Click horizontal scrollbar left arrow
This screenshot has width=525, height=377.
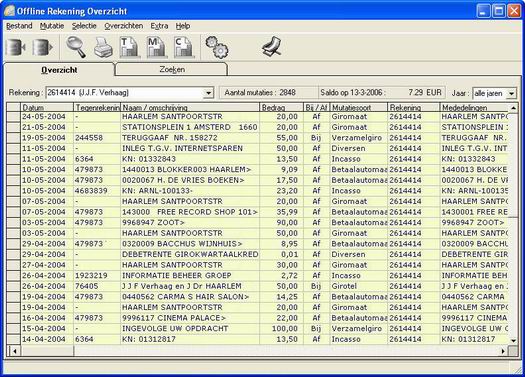click(x=14, y=351)
